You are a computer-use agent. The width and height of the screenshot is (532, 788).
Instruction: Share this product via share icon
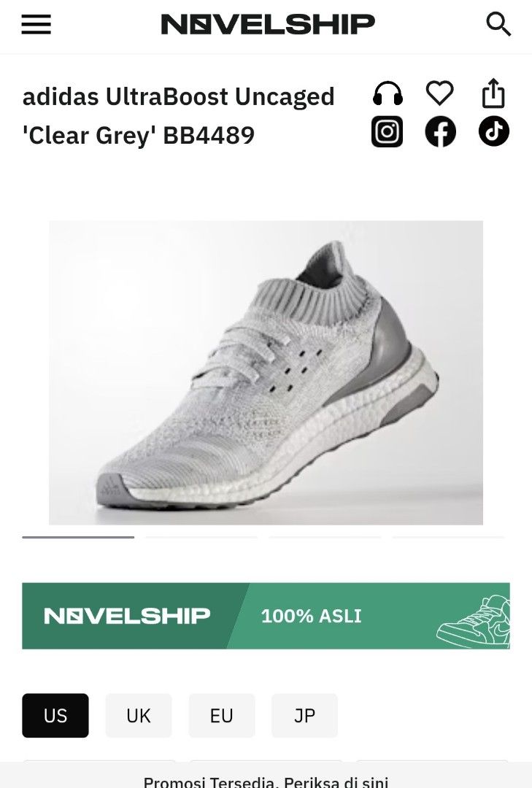point(493,93)
